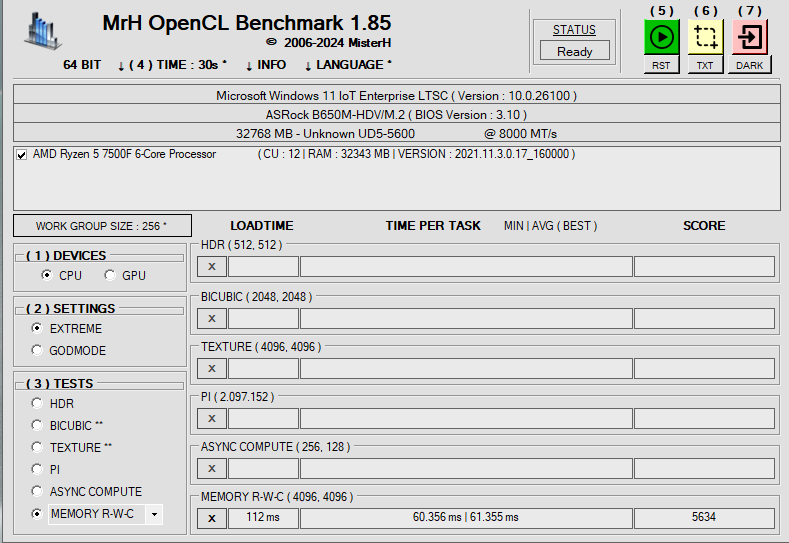Click the CU : 12 RAM VERSION details text
Image resolution: width=789 pixels, height=543 pixels.
tap(417, 154)
